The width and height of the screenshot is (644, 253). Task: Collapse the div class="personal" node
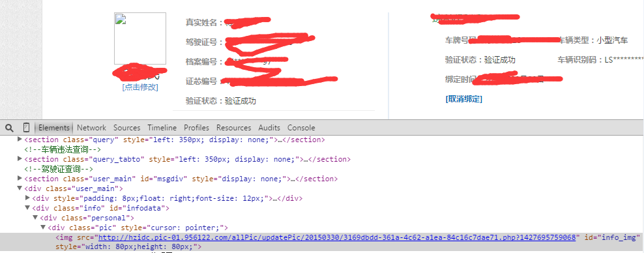pyautogui.click(x=35, y=218)
